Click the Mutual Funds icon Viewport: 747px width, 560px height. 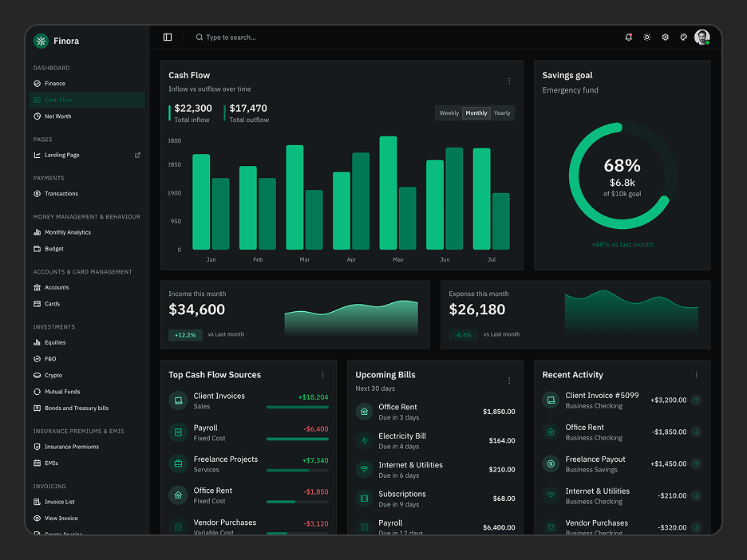click(x=38, y=392)
